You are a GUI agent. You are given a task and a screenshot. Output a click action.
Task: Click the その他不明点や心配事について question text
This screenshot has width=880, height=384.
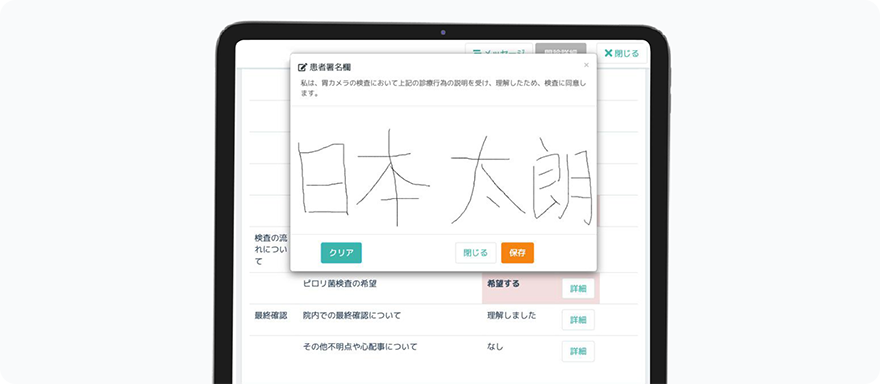[360, 347]
